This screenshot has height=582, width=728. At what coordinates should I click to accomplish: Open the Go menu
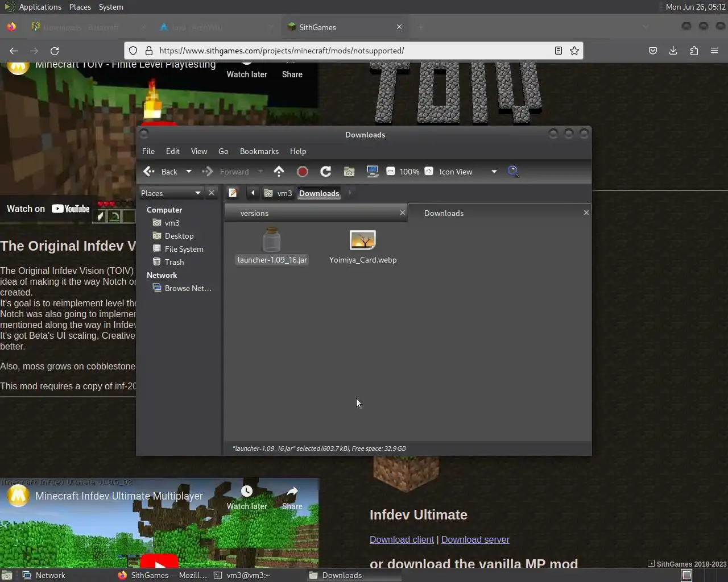[224, 151]
